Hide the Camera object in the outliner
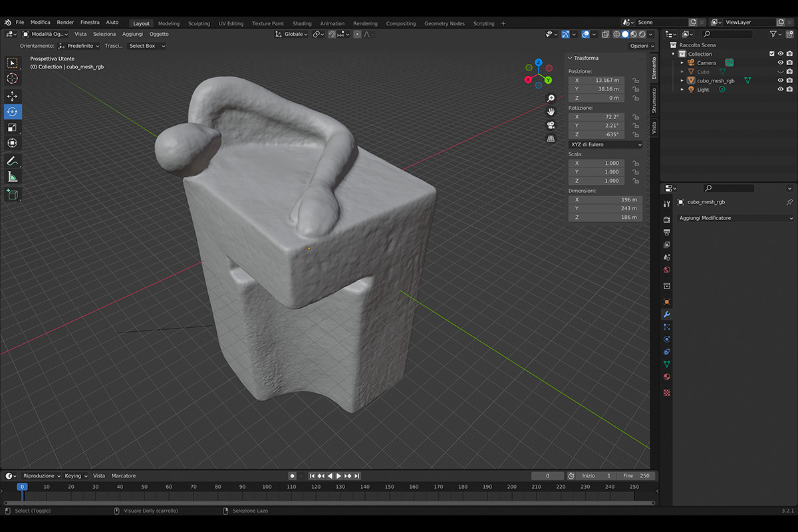Image resolution: width=798 pixels, height=532 pixels. 781,63
